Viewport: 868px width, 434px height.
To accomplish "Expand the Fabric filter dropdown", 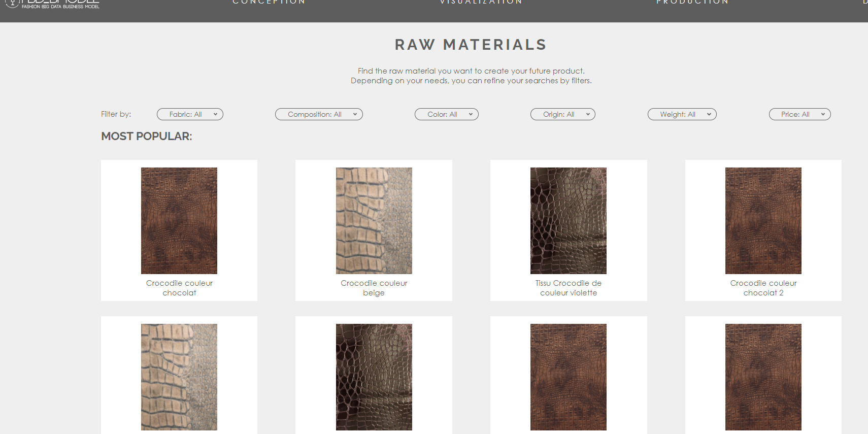I will (190, 114).
